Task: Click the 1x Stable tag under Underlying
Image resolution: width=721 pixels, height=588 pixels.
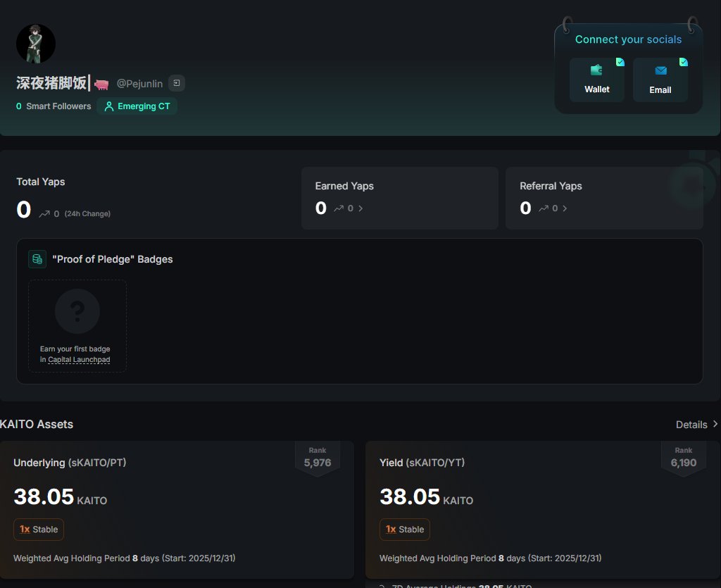Action: [x=39, y=530]
